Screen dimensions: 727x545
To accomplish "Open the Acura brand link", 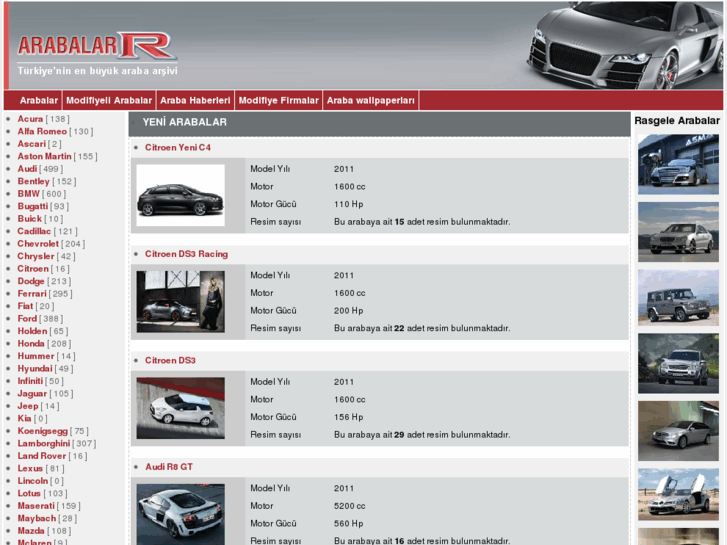I will click(x=30, y=119).
